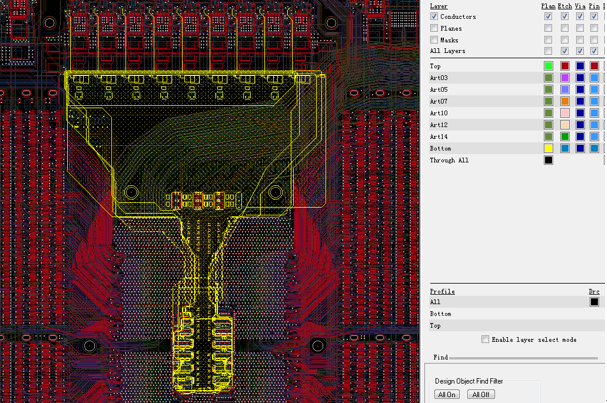Screen dimensions: 607x403
Task: Click the All On filter button
Action: click(447, 394)
